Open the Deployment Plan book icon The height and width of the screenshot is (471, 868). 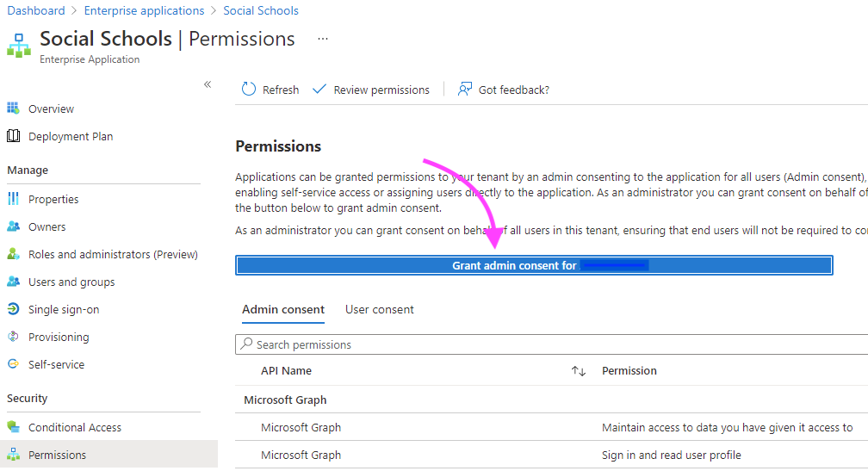pyautogui.click(x=13, y=137)
